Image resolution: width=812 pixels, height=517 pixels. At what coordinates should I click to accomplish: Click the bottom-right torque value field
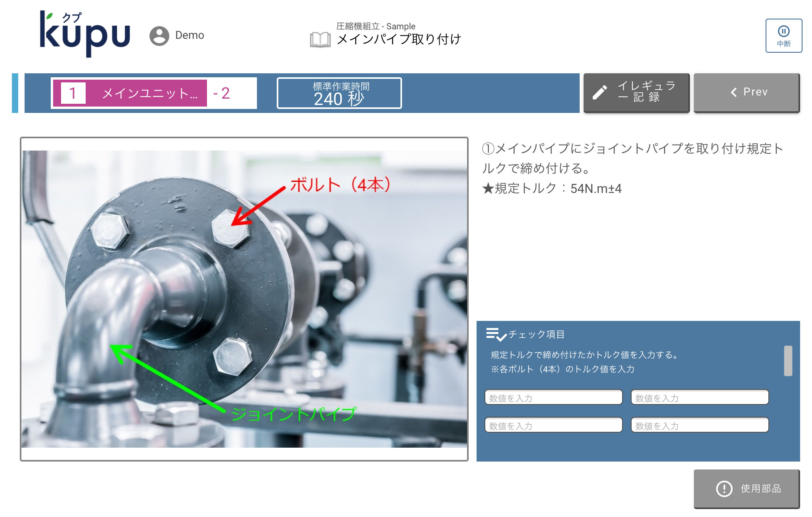tap(699, 425)
